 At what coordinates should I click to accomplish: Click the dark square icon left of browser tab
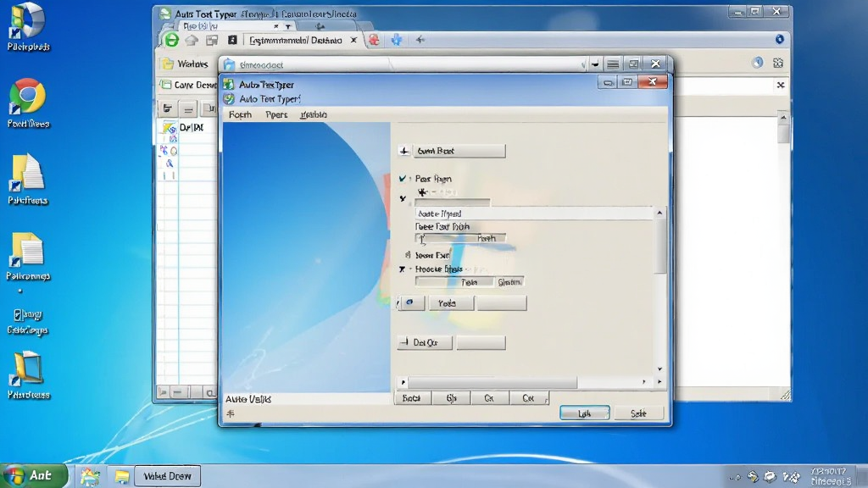click(x=232, y=40)
